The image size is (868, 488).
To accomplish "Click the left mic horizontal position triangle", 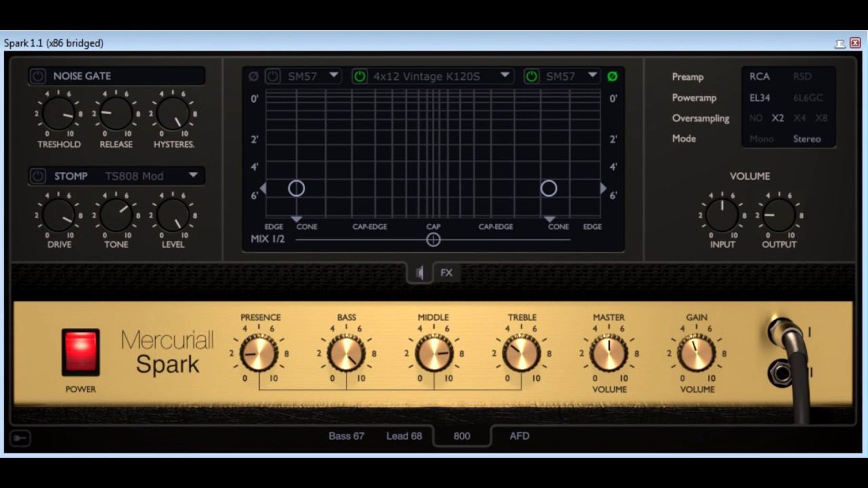I will point(296,219).
